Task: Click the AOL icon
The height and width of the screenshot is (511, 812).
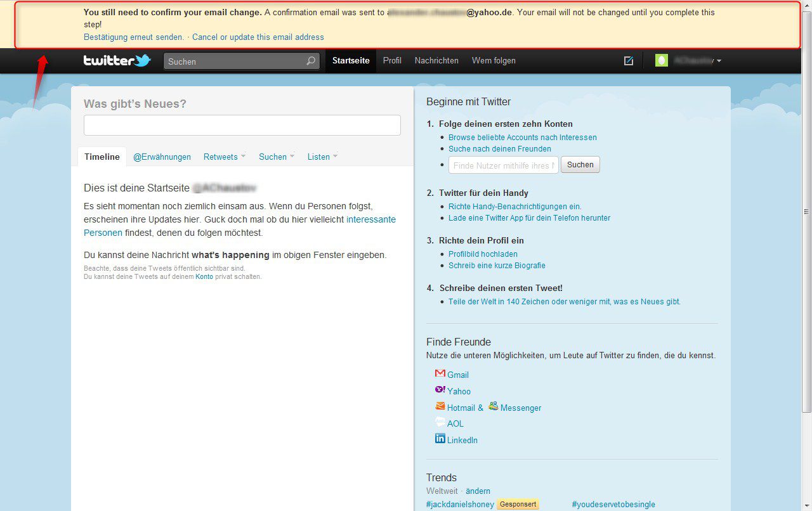Action: 440,422
